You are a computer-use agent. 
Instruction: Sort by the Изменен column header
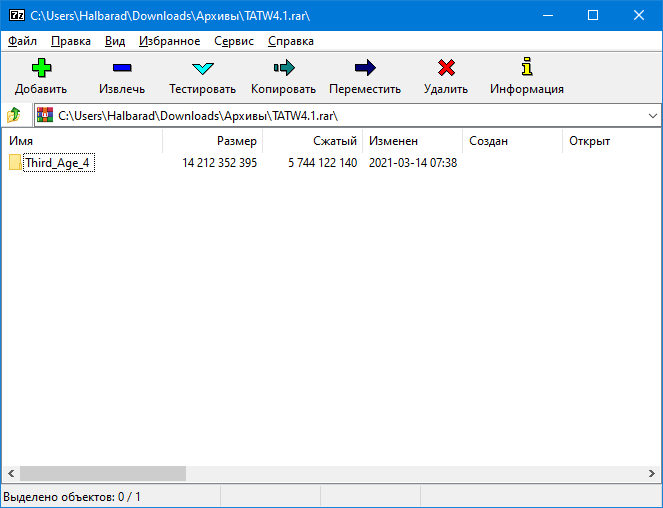click(393, 141)
